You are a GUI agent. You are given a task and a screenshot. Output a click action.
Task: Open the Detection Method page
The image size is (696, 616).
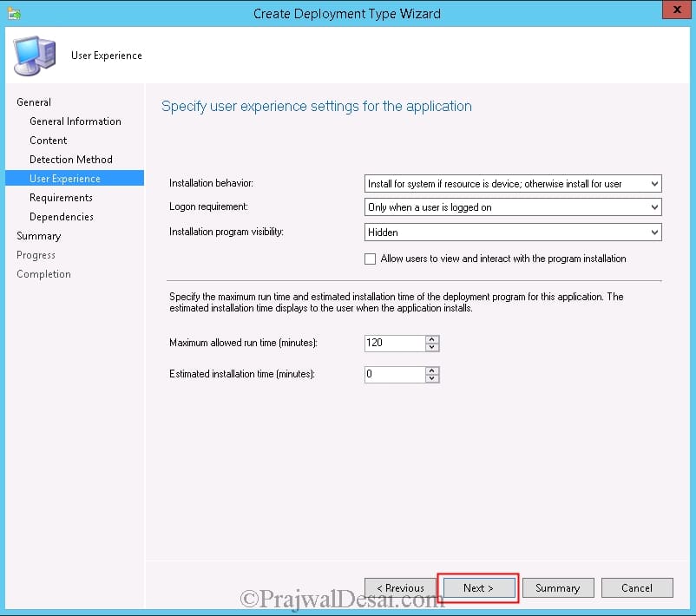71,159
